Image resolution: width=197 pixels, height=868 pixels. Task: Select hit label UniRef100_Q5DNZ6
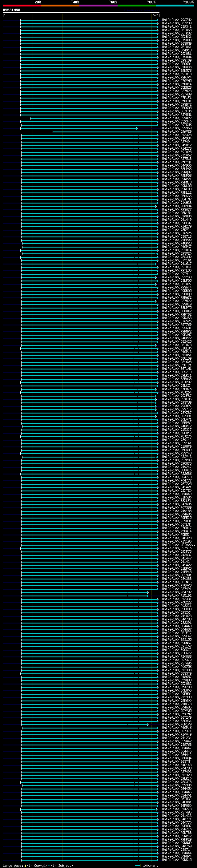click(x=177, y=88)
